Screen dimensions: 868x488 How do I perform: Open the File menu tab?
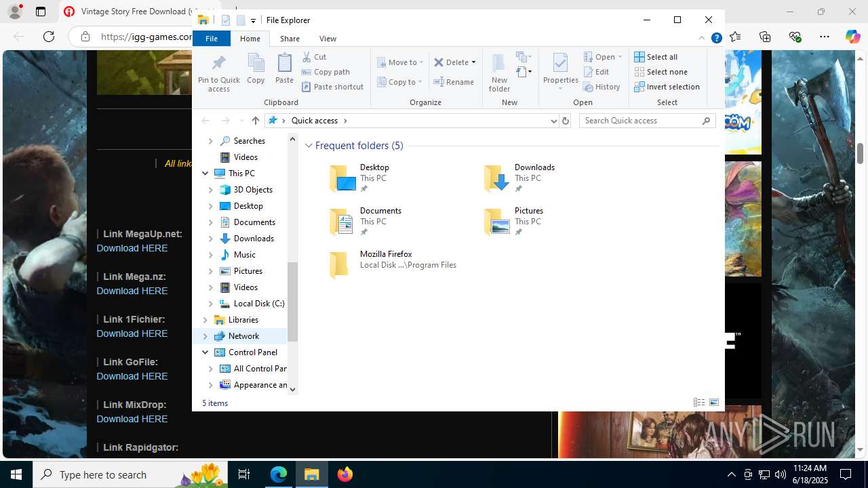[212, 39]
